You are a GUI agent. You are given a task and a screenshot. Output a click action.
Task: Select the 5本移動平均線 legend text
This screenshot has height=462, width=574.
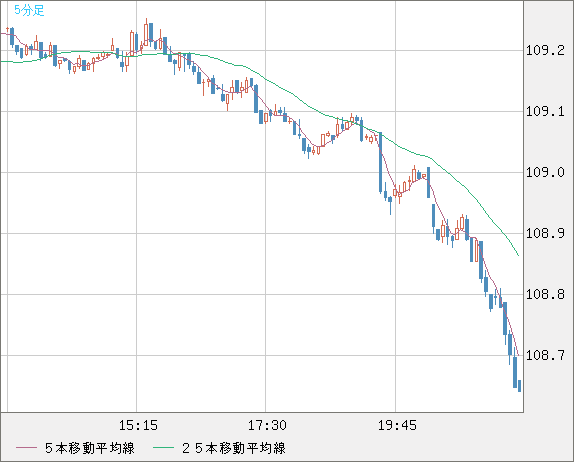(90, 448)
